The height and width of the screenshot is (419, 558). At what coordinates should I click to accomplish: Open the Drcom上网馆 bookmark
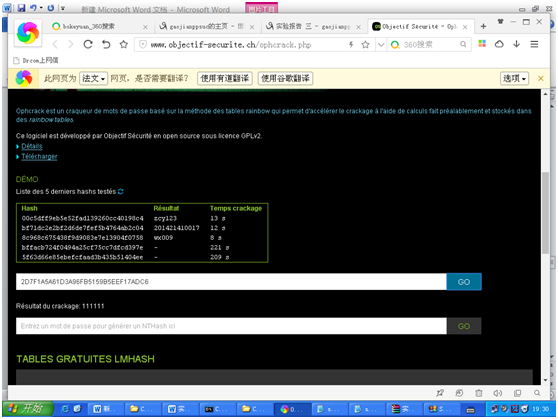36,60
